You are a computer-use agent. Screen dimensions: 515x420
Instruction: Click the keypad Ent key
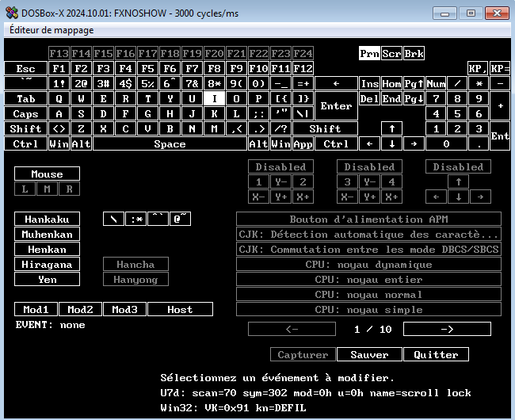click(500, 136)
